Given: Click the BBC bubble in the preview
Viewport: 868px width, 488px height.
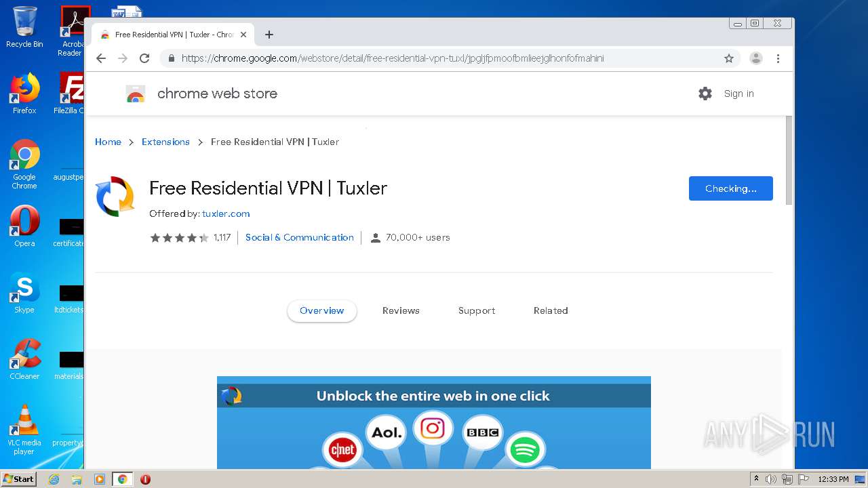Looking at the screenshot, I should click(482, 432).
